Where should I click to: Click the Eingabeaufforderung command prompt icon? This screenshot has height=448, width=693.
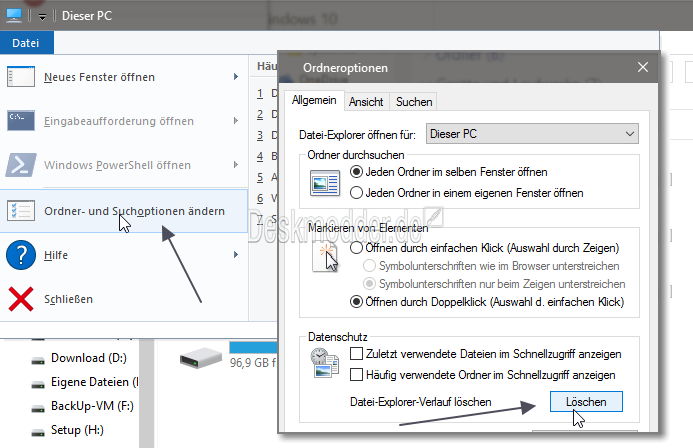[22, 121]
